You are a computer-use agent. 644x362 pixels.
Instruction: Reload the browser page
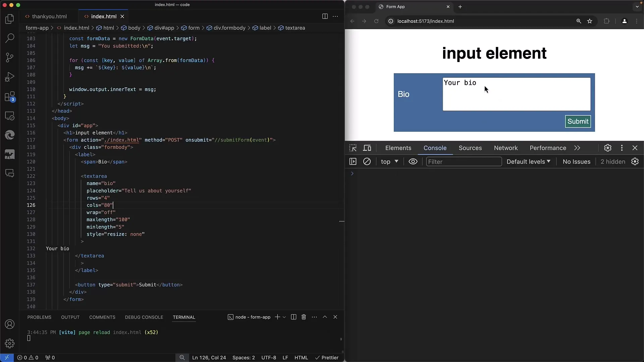(x=376, y=21)
